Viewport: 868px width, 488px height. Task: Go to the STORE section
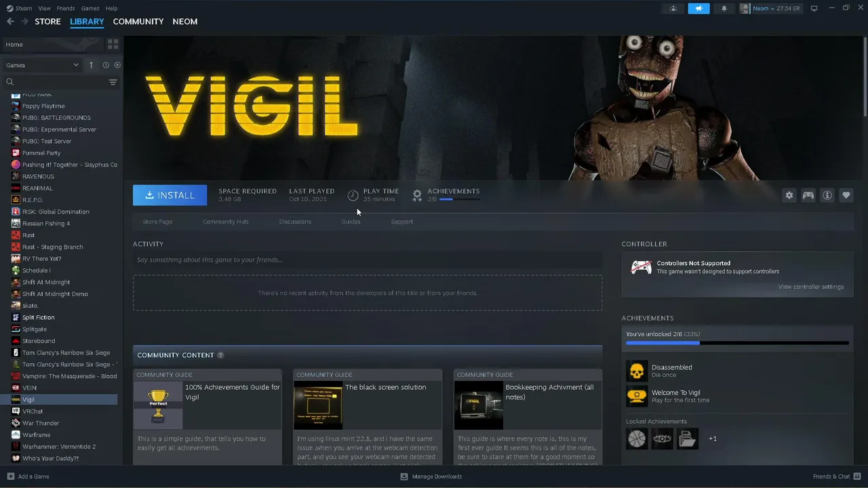47,22
